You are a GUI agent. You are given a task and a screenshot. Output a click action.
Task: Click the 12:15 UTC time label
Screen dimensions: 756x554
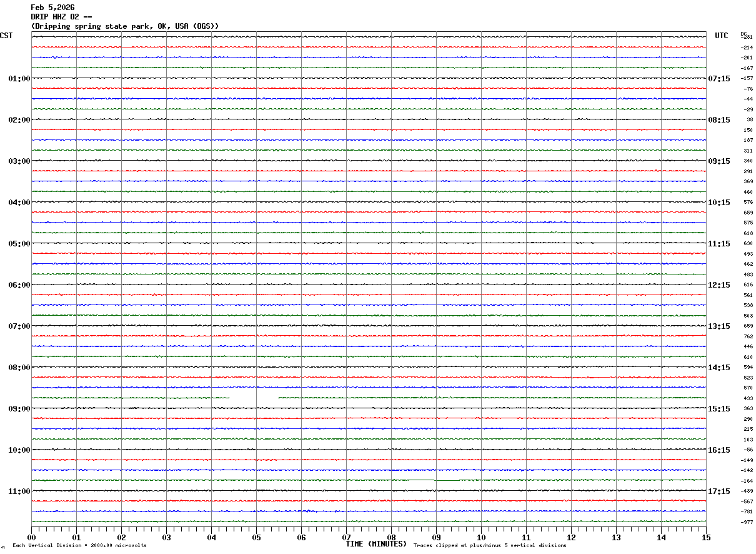(x=719, y=285)
